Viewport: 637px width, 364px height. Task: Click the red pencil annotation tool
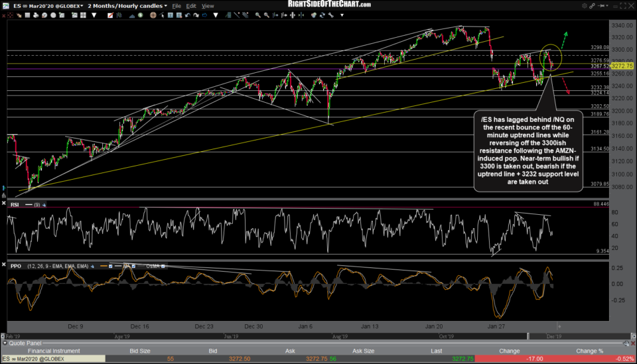(x=110, y=15)
